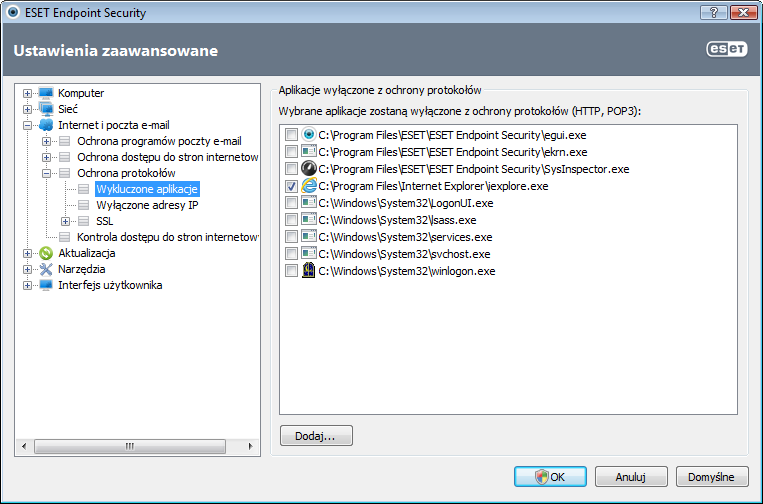Screen dimensions: 763x504
Task: Expand the Aktualizacja tree node
Action: coord(27,253)
